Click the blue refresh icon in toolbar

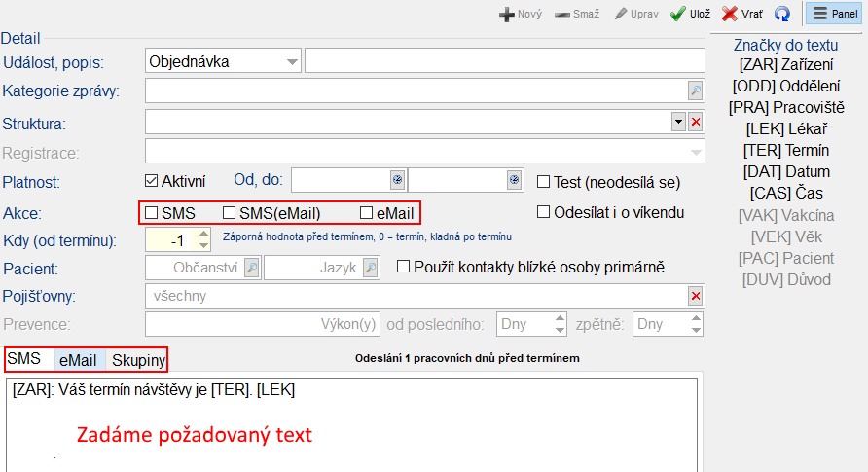click(x=782, y=14)
